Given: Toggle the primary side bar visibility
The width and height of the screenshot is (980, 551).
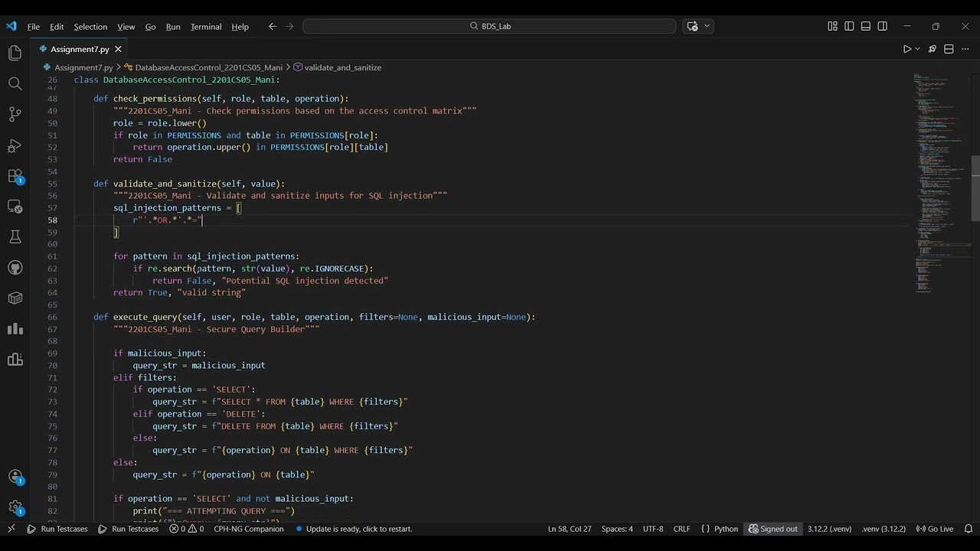Looking at the screenshot, I should pos(849,26).
